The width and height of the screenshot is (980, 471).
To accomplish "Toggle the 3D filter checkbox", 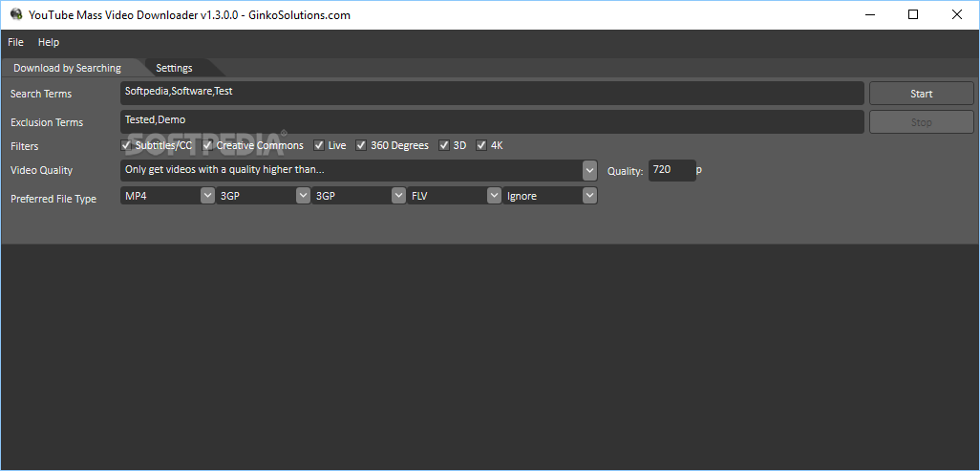I will [444, 145].
